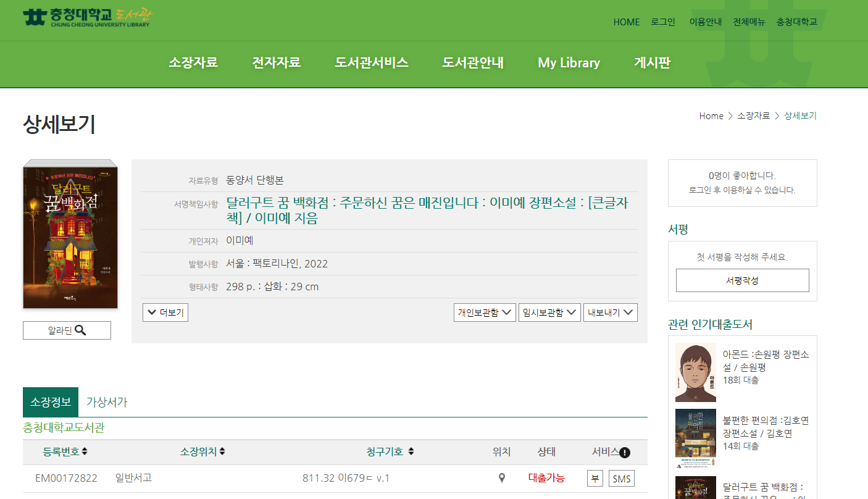
Task: Click physical description 298 p. : 삽화 ; 29 cm
Action: [x=272, y=287]
